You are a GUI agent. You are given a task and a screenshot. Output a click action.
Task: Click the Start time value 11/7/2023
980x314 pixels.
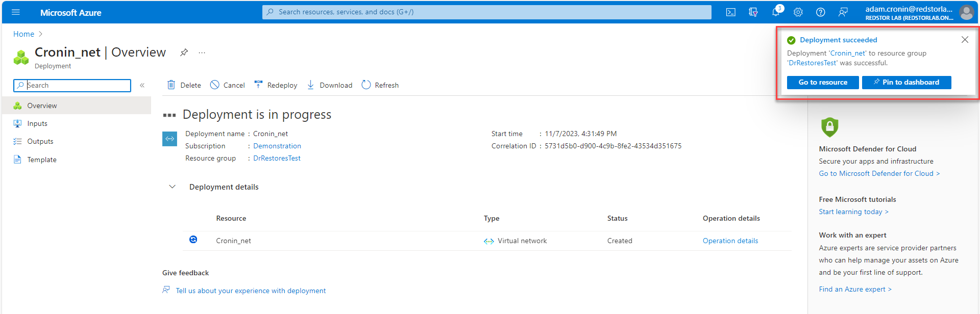click(581, 134)
